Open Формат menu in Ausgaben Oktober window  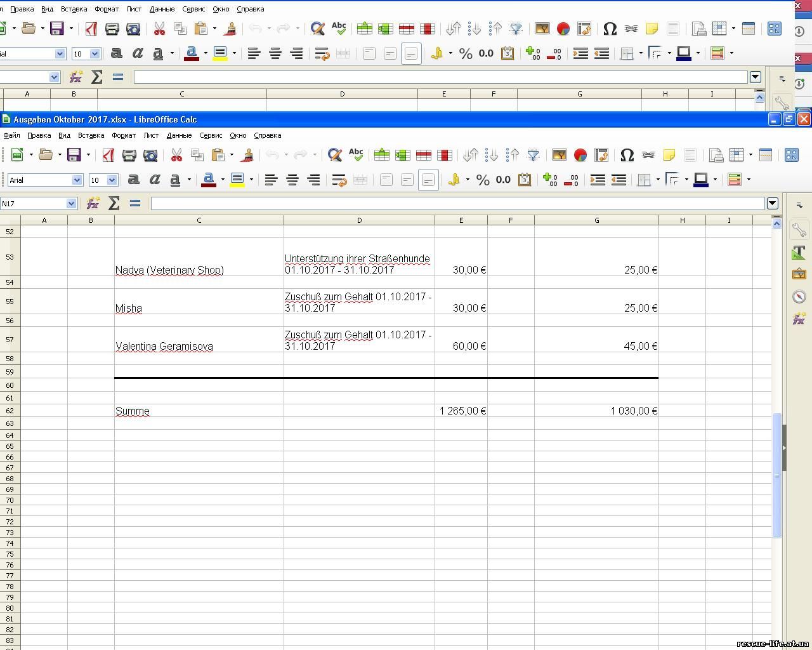(124, 135)
